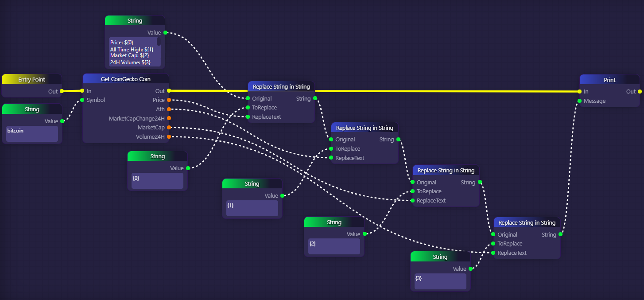Click the Print node's yellow Out port
This screenshot has height=300, width=644.
point(639,92)
